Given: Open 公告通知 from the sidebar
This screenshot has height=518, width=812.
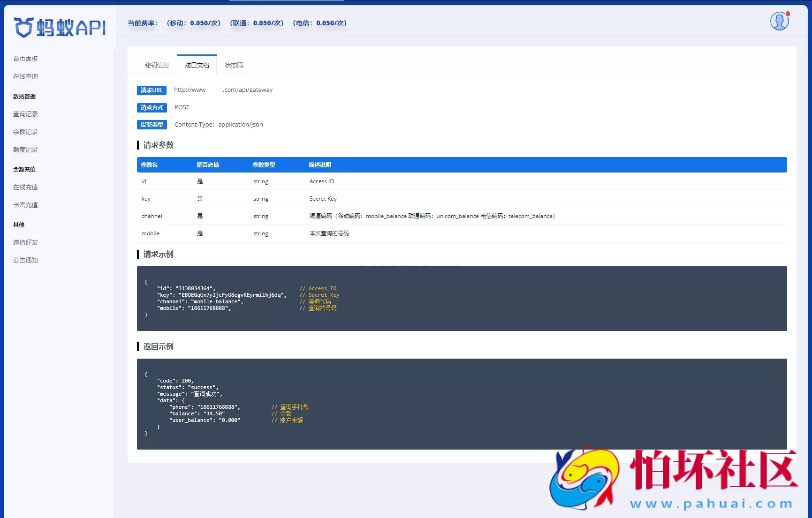Looking at the screenshot, I should [25, 260].
